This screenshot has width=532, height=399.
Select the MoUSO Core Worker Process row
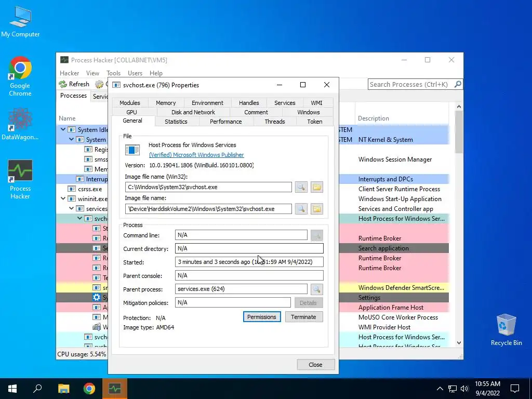(x=398, y=317)
